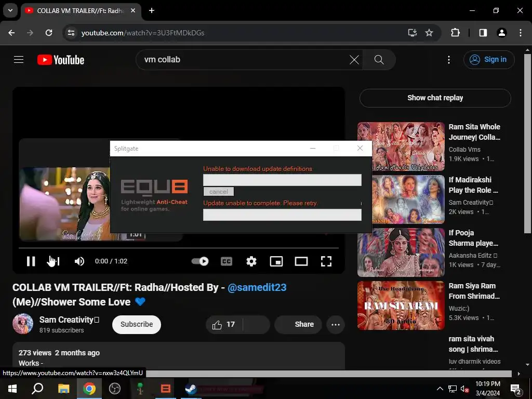Open the @samedit23 channel link
532x399 pixels.
[x=257, y=287]
